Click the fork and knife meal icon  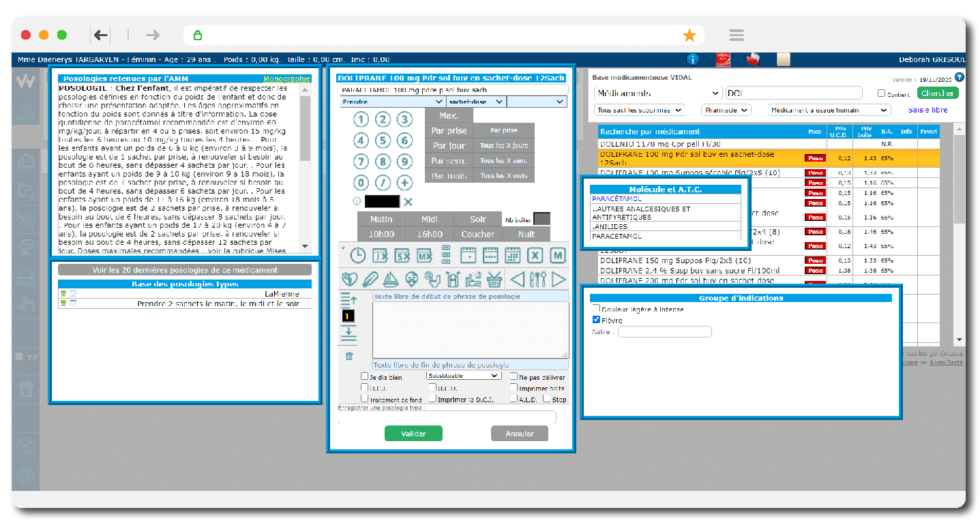coord(538,279)
